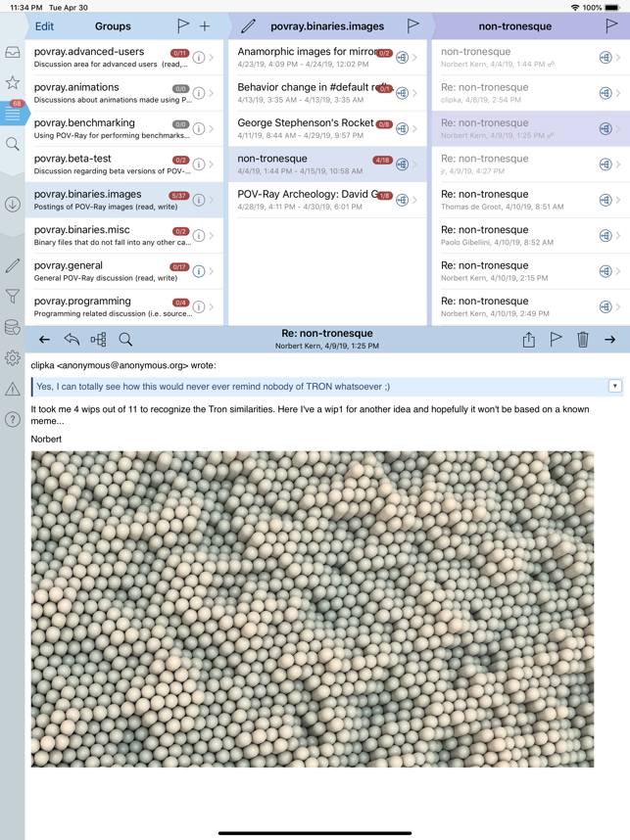Image resolution: width=630 pixels, height=840 pixels.
Task: Compose new post in povray.binaries.images
Action: (x=248, y=25)
